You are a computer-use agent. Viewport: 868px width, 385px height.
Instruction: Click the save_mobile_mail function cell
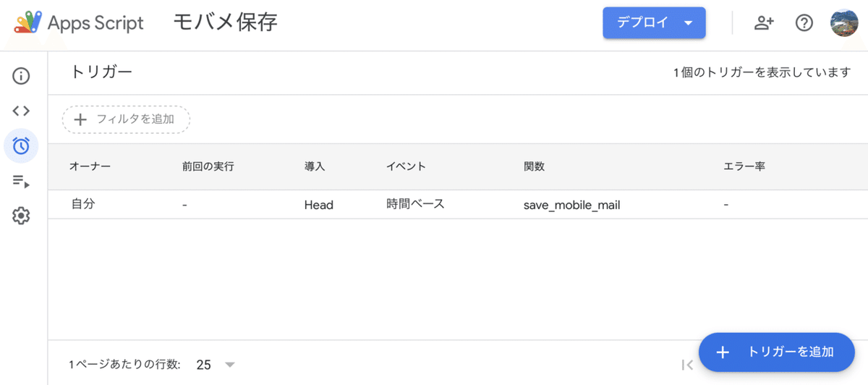point(571,205)
